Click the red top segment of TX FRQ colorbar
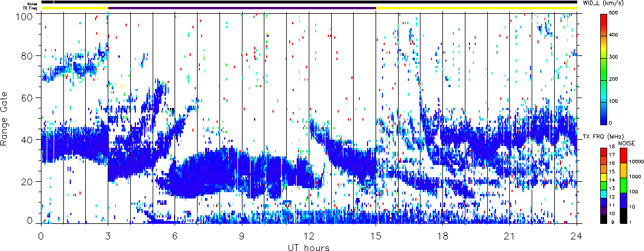The image size is (644, 251). tap(603, 150)
